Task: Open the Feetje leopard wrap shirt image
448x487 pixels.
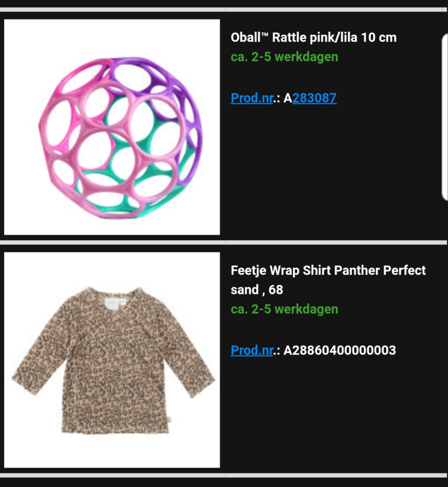Action: coord(112,360)
